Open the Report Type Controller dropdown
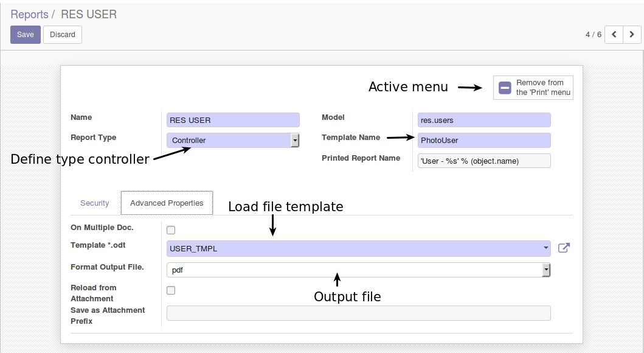Screen dimensions: 644x353 click(233, 140)
